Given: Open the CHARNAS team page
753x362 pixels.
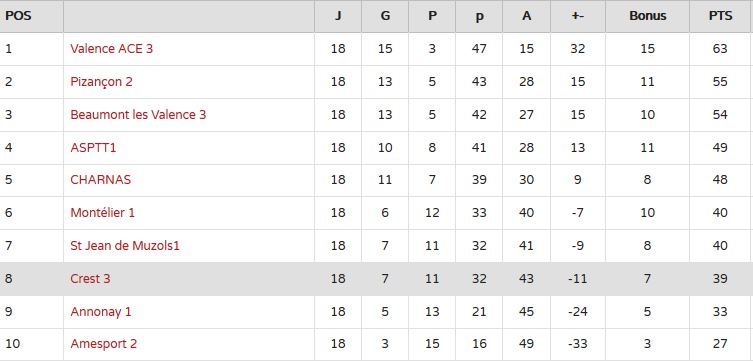Looking at the screenshot, I should point(100,180).
